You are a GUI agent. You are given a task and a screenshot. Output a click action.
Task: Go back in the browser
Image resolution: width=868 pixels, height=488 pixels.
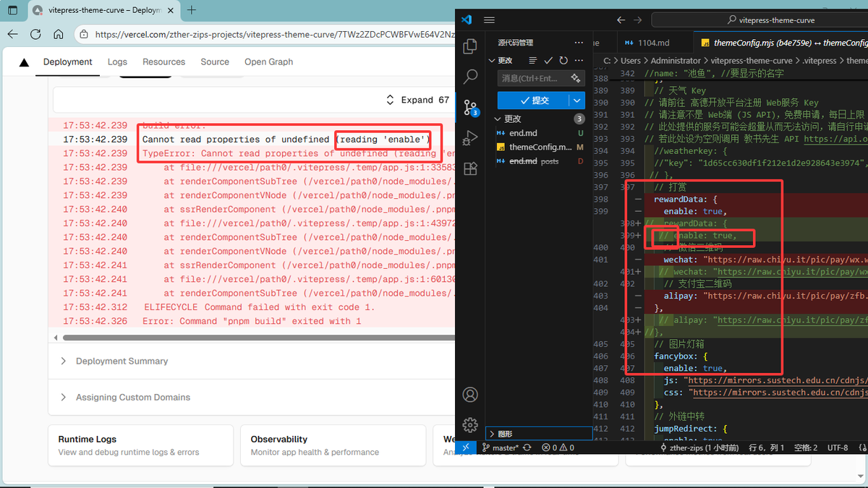pos(12,34)
